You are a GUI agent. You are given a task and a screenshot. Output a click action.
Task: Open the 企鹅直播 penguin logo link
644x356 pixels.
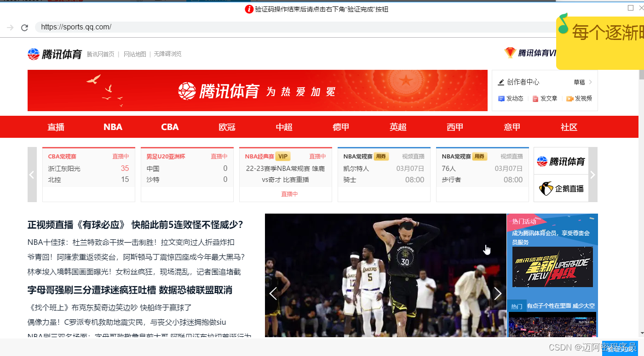coord(561,188)
